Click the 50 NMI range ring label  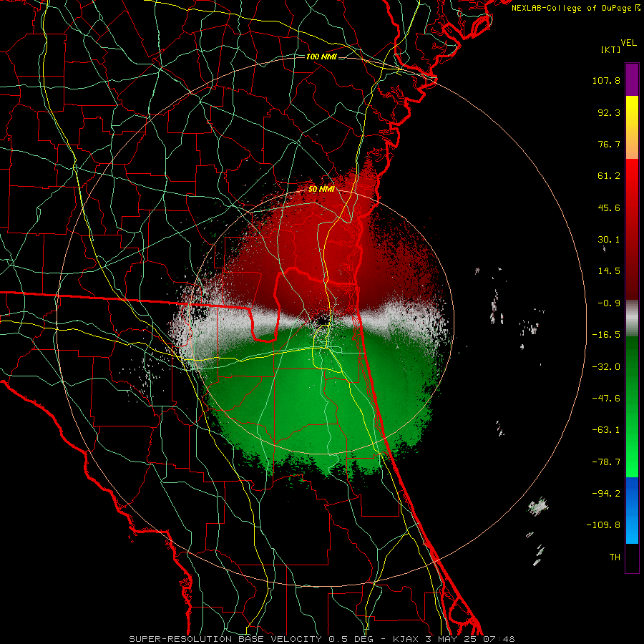coord(321,190)
